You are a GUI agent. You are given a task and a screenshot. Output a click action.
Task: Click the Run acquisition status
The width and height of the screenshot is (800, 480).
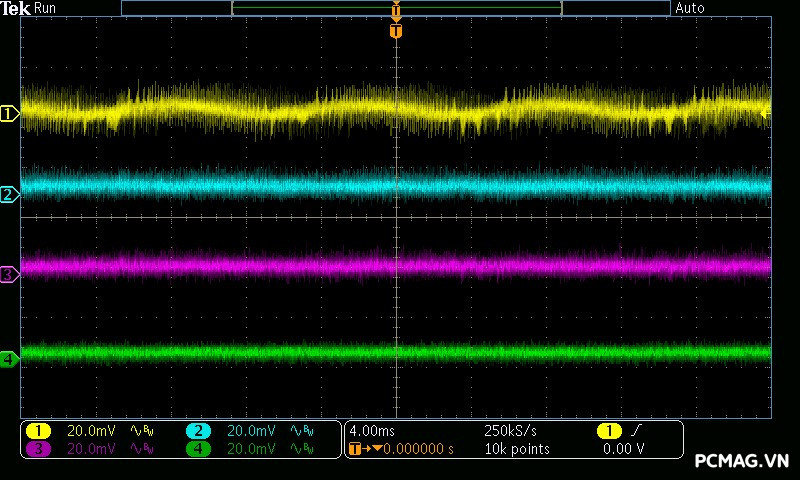45,8
